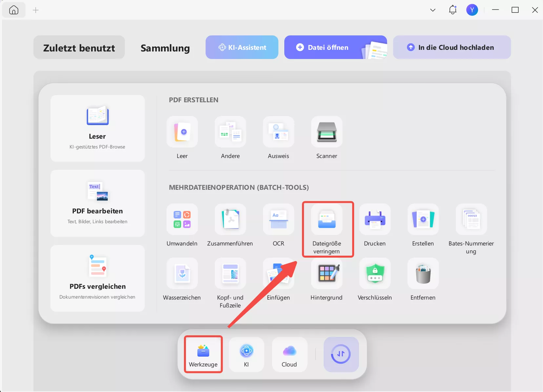Open Dateigröße verringern compress tool
543x392 pixels.
[327, 219]
